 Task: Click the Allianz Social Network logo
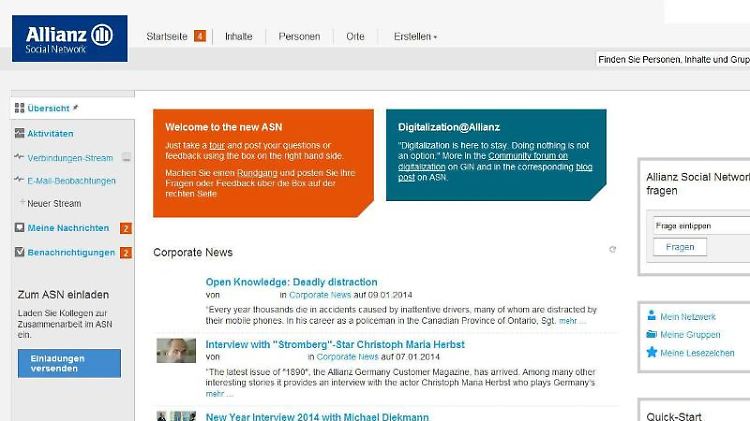pos(69,39)
